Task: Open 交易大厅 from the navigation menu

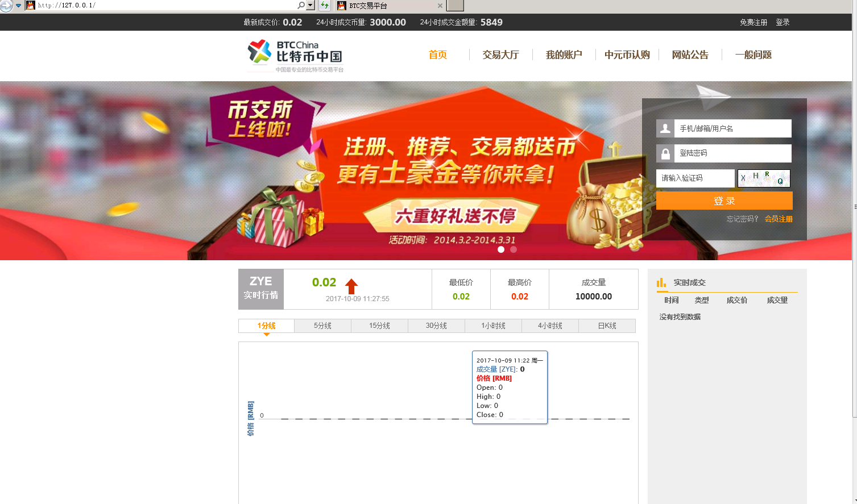Action: point(500,55)
